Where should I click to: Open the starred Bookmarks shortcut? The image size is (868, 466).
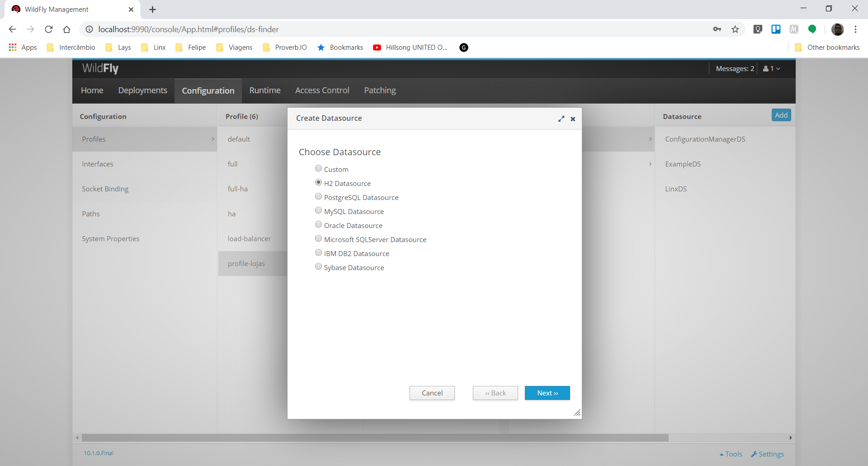pyautogui.click(x=340, y=48)
